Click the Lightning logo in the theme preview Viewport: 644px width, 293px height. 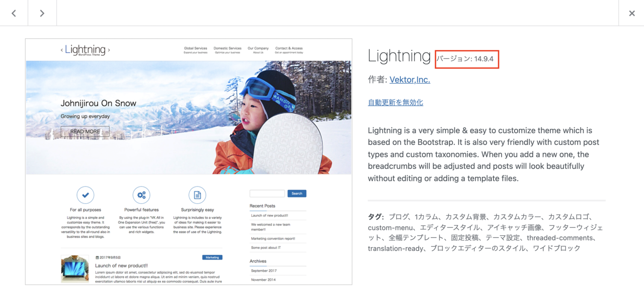85,49
